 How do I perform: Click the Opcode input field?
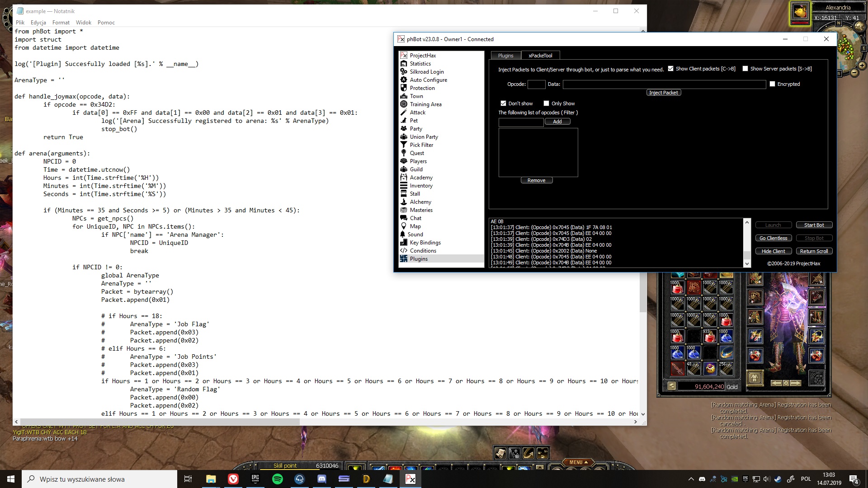[536, 84]
